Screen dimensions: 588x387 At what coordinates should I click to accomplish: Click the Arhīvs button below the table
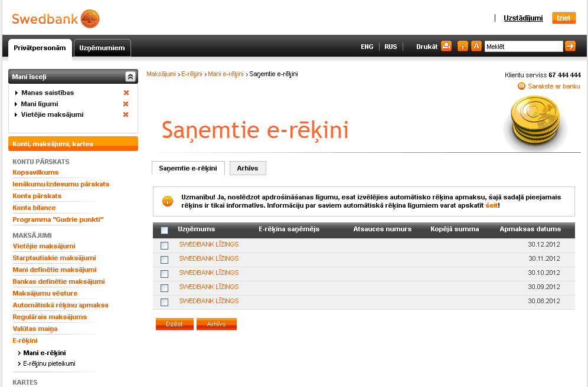(x=217, y=324)
